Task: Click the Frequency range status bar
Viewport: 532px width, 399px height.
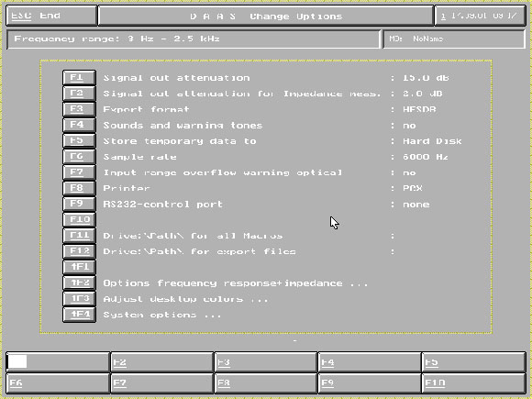Action: 194,39
